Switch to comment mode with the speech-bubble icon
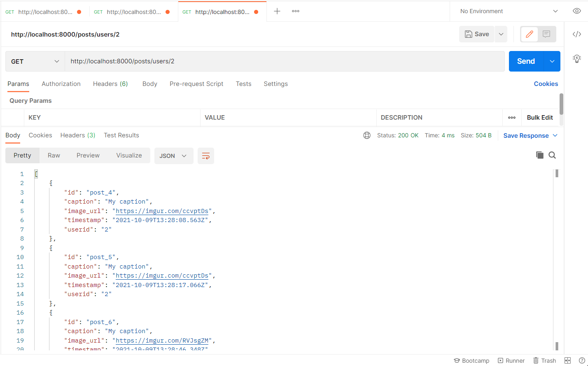The image size is (588, 366). (x=546, y=34)
